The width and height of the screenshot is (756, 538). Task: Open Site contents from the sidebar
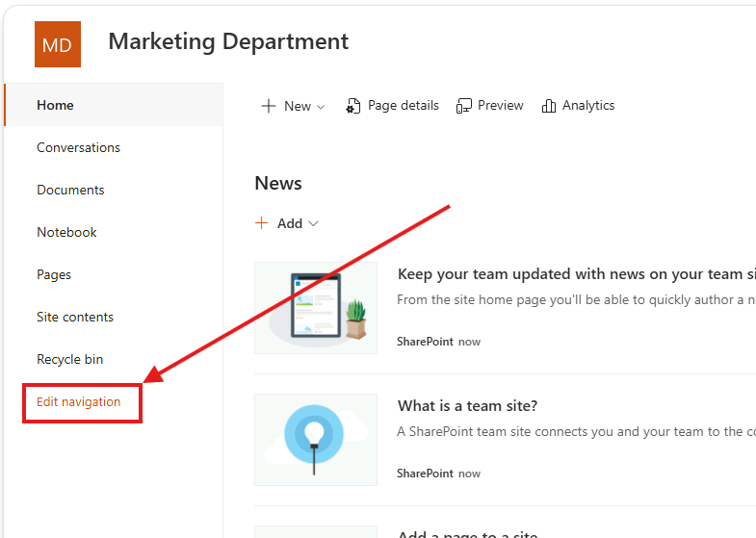tap(75, 317)
